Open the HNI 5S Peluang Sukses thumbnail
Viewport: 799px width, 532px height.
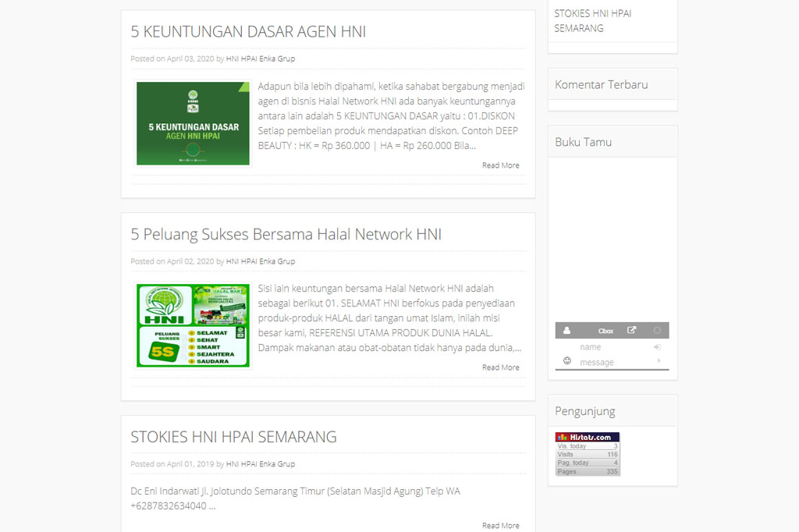(194, 325)
